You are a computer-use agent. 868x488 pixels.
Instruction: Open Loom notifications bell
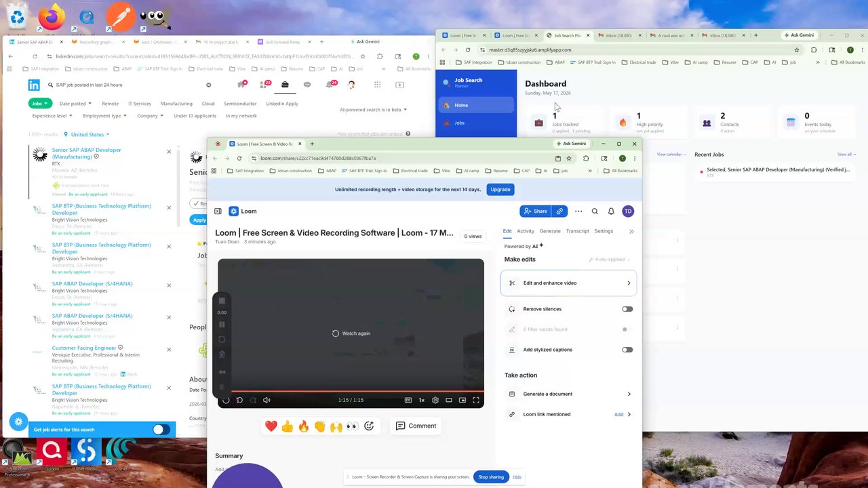(611, 211)
